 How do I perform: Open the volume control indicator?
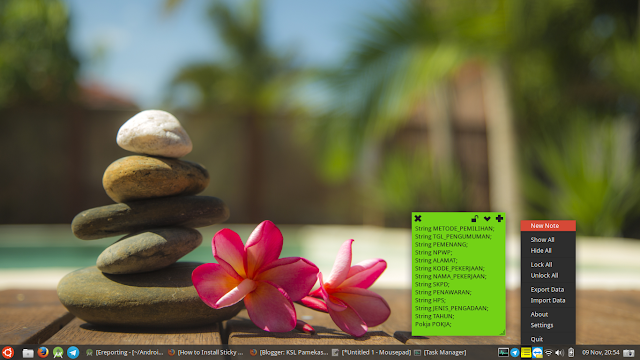(560, 352)
